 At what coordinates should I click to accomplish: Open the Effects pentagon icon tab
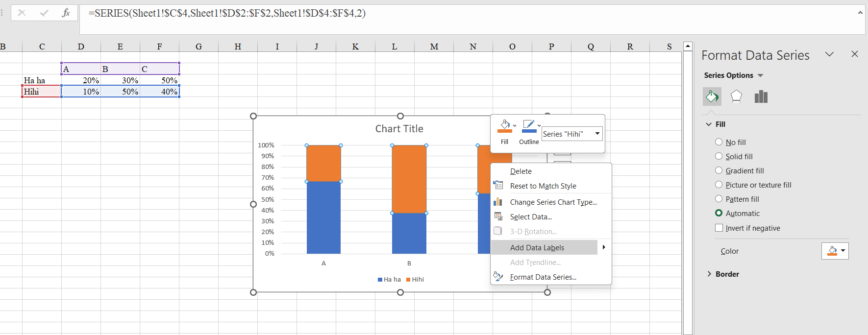point(736,97)
